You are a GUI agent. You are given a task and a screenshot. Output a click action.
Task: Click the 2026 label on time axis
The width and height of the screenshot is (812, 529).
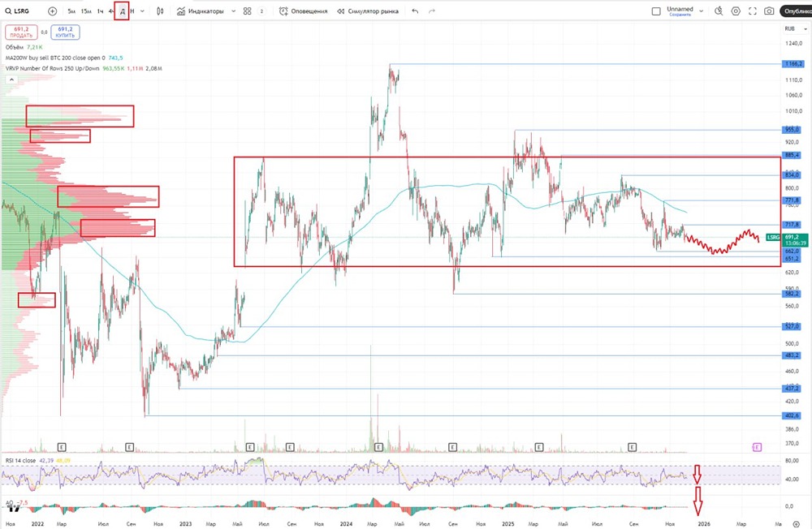pyautogui.click(x=704, y=524)
